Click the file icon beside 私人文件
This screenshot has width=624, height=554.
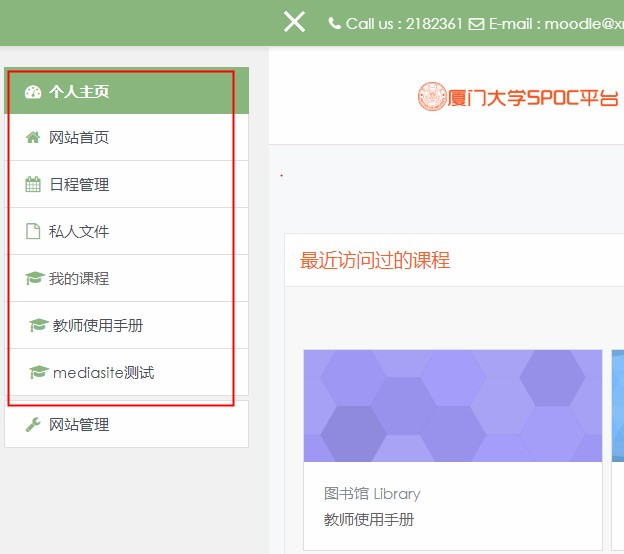point(33,232)
